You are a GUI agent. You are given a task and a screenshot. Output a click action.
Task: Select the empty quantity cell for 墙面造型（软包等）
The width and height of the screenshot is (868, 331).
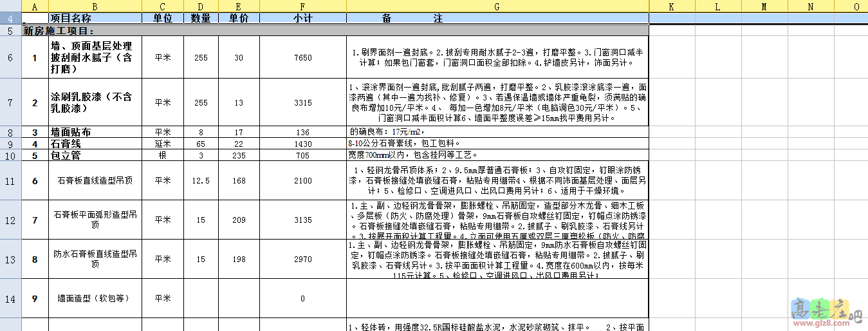pos(201,299)
